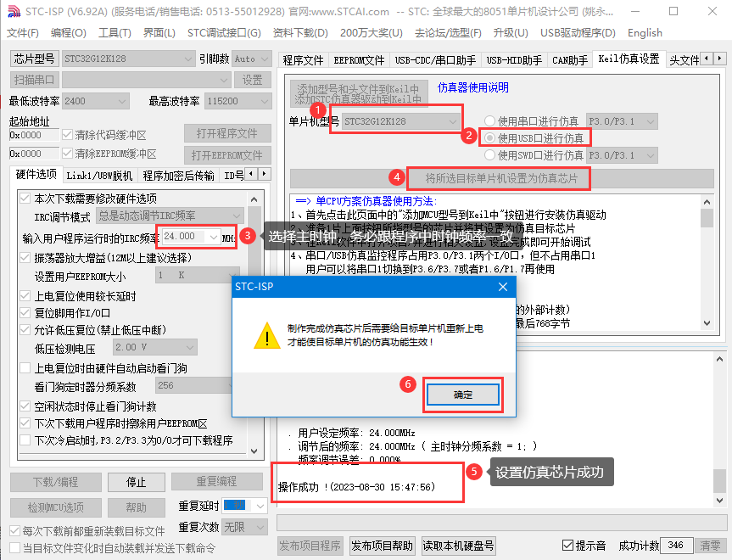Screen dimensions: 732x560
Task: Open the 资料下载(D) menu
Action: pyautogui.click(x=300, y=33)
